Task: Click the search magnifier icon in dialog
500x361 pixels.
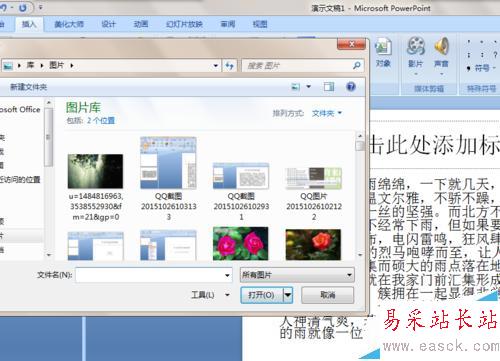Action: pyautogui.click(x=357, y=65)
